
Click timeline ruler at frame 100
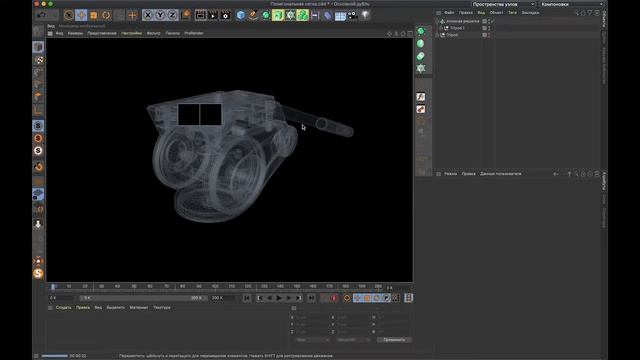215,287
